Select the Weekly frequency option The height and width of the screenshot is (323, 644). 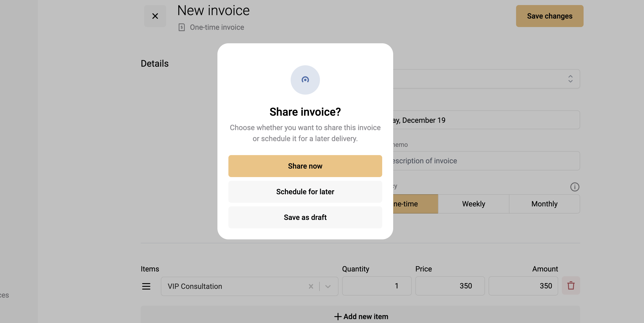point(474,204)
